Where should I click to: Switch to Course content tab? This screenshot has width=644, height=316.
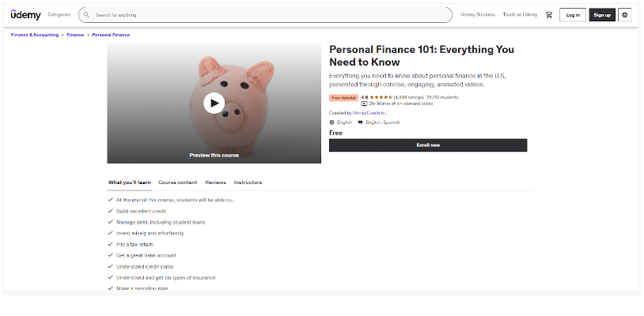click(178, 182)
